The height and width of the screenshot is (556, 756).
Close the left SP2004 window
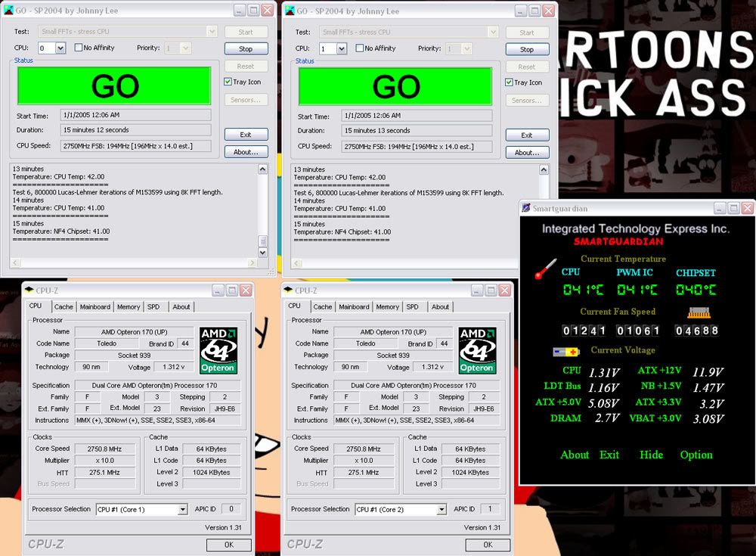[268, 10]
